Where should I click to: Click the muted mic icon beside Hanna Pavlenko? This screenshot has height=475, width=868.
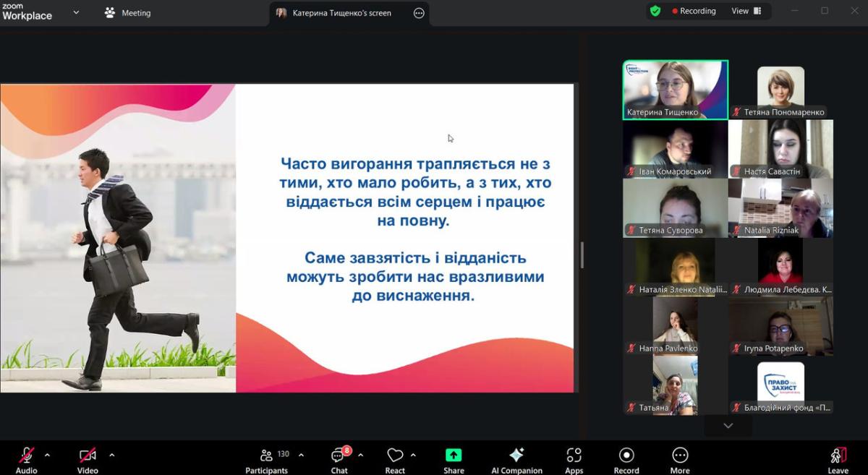coord(631,348)
